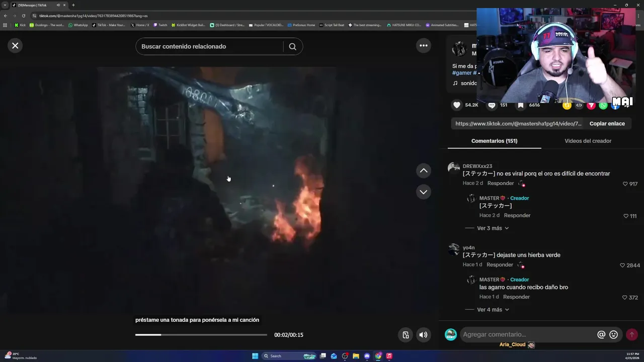The image size is (644, 362).
Task: Reply to DREWXxx23's comment
Action: click(501, 183)
